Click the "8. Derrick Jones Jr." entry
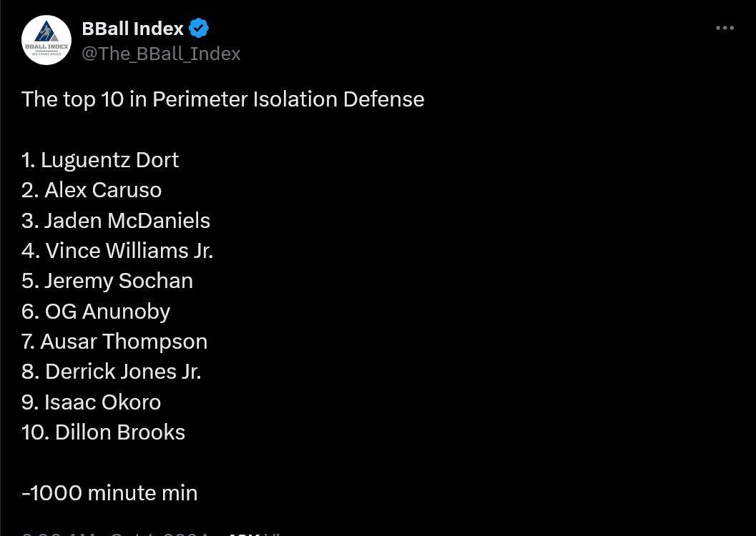Screen dimensions: 756x536 [112, 372]
